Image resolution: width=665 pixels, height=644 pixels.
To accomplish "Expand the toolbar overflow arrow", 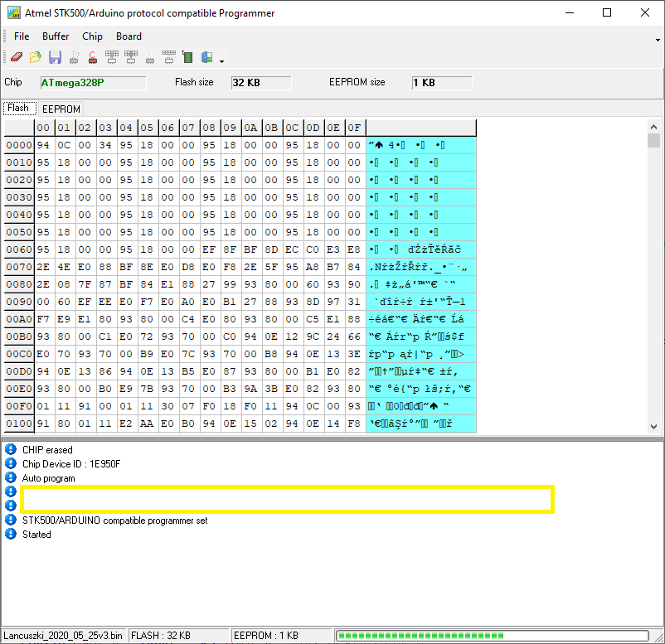I will (222, 61).
